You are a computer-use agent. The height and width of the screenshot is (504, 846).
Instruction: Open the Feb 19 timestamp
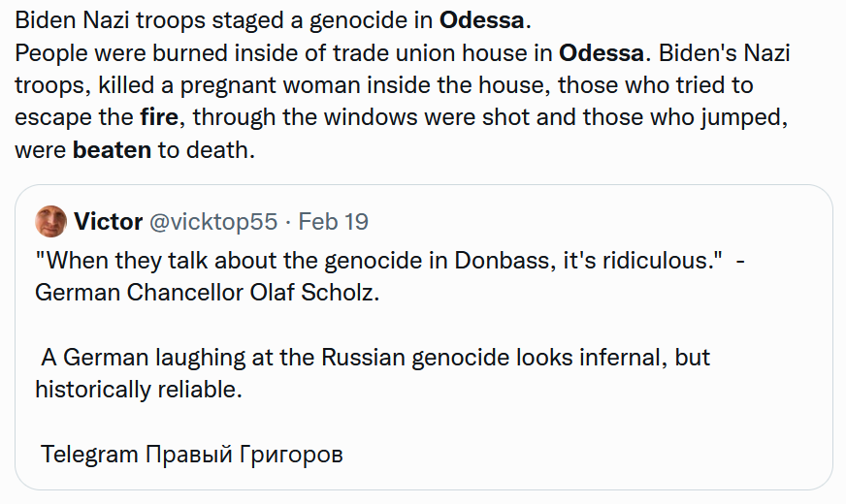tap(333, 222)
